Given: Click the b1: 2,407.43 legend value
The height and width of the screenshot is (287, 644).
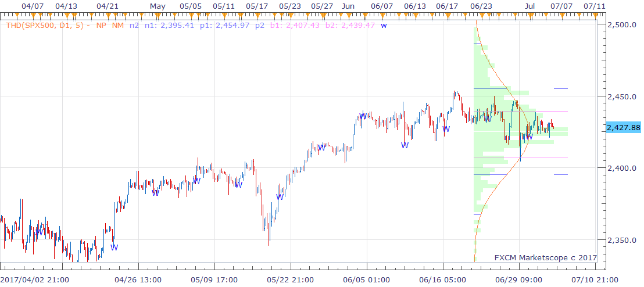Looking at the screenshot, I should point(295,26).
